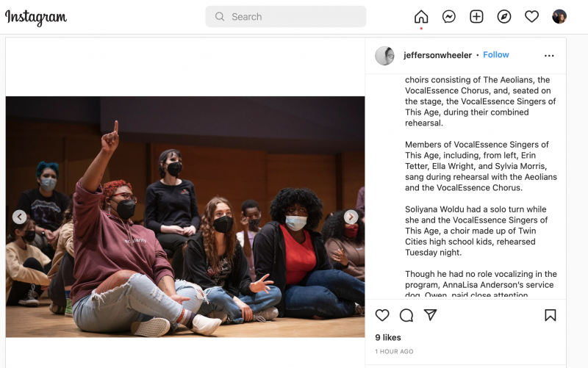Open Messenger direct messages

449,16
